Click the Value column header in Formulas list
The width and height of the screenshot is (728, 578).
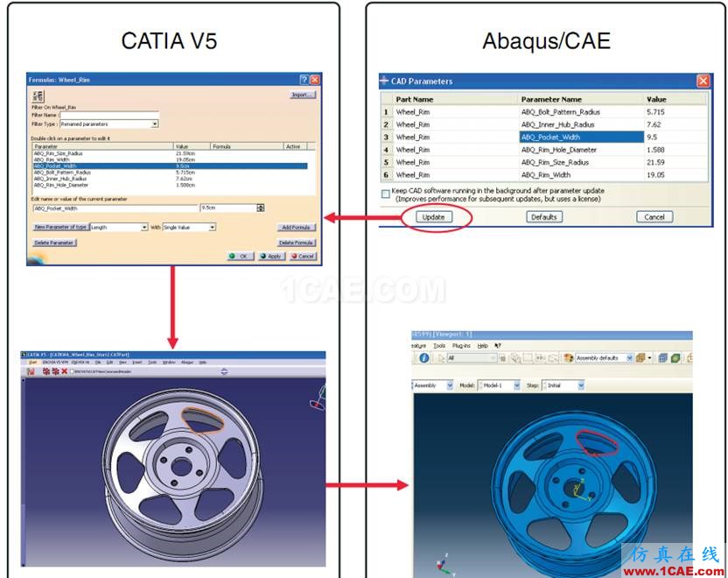click(192, 146)
